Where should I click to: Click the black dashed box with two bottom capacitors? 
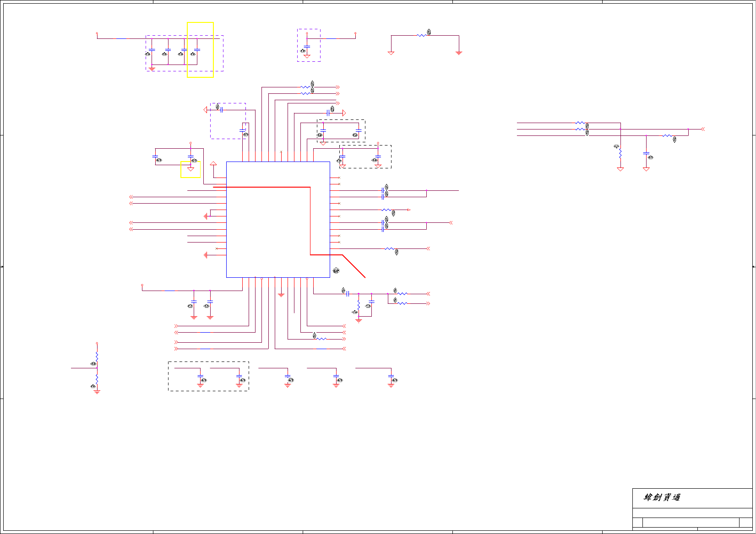[x=208, y=376]
